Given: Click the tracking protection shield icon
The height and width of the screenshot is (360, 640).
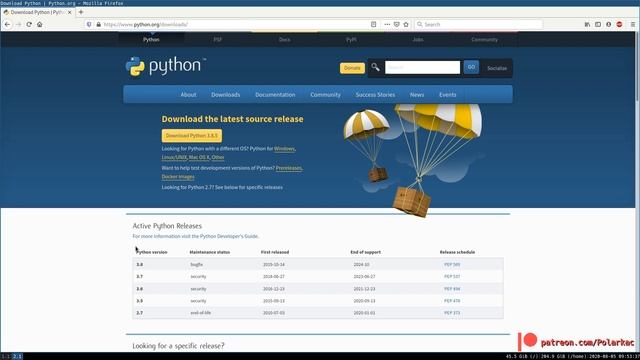Looking at the screenshot, I should [x=89, y=24].
